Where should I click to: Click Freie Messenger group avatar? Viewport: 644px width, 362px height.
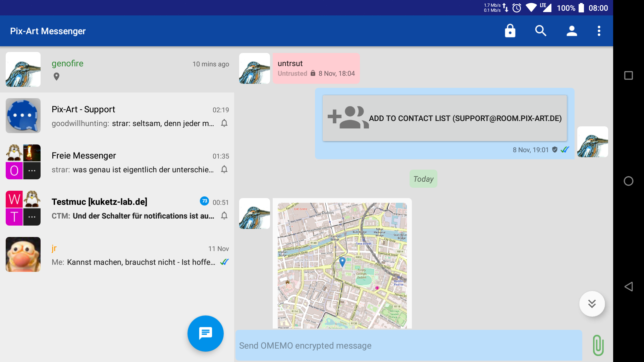point(23,162)
